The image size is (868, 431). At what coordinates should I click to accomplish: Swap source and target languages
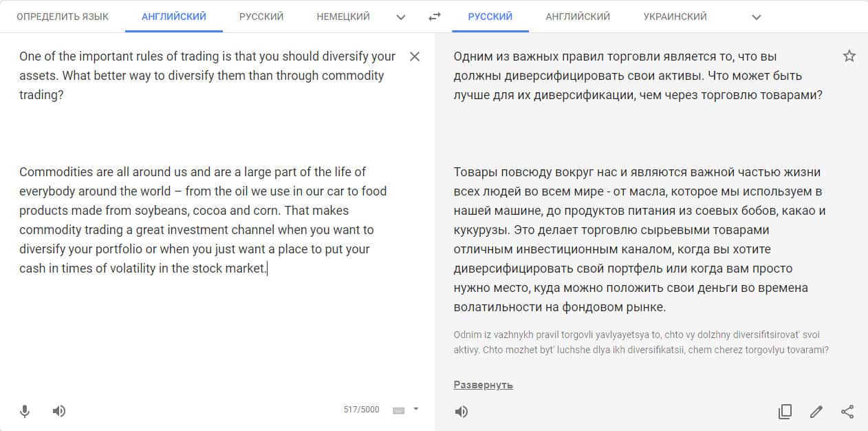tap(434, 17)
